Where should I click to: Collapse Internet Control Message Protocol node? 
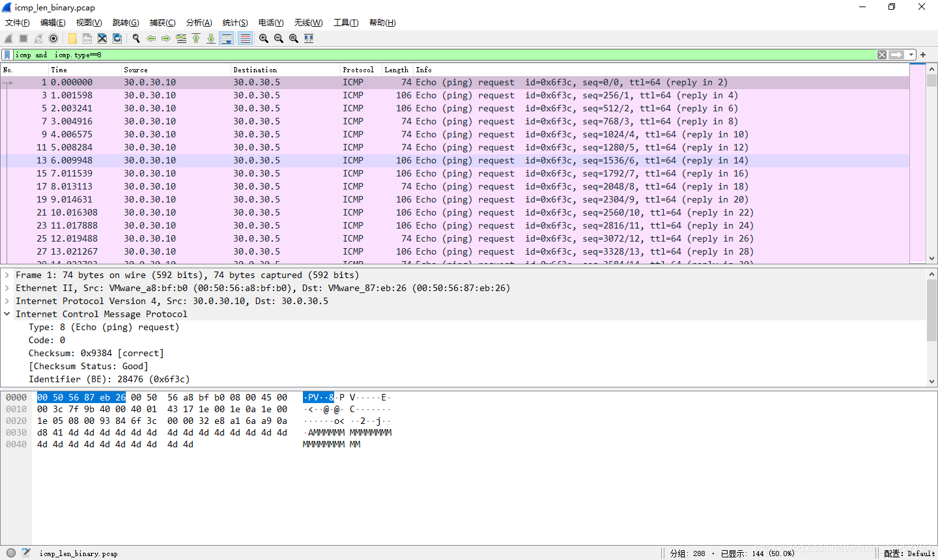point(7,315)
